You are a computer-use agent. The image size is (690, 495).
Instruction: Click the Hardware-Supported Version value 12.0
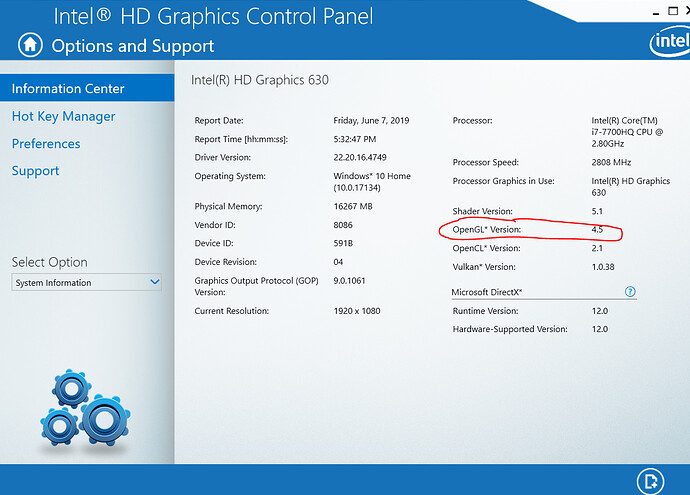click(600, 329)
